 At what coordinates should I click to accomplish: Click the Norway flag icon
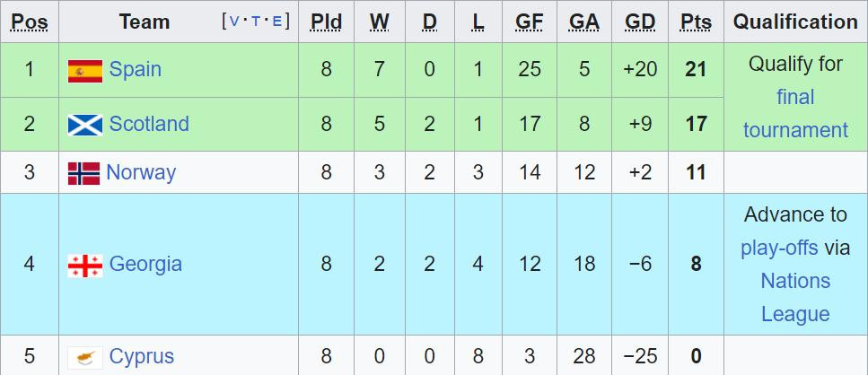[83, 173]
